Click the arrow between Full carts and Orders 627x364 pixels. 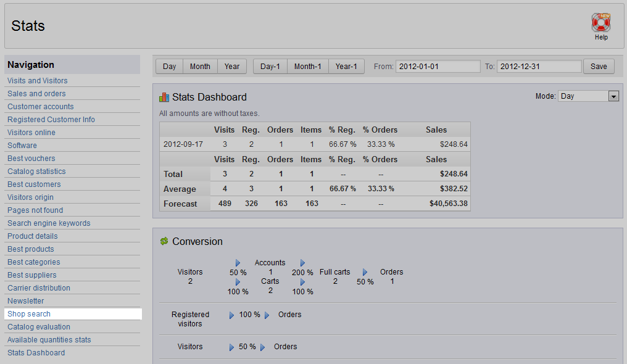tap(365, 272)
